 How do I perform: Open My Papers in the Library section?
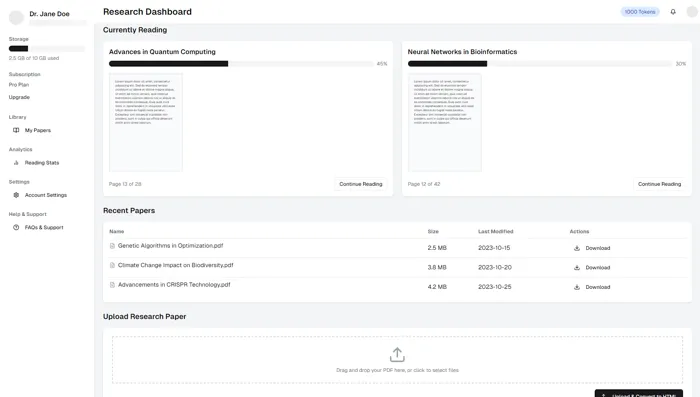pyautogui.click(x=38, y=130)
